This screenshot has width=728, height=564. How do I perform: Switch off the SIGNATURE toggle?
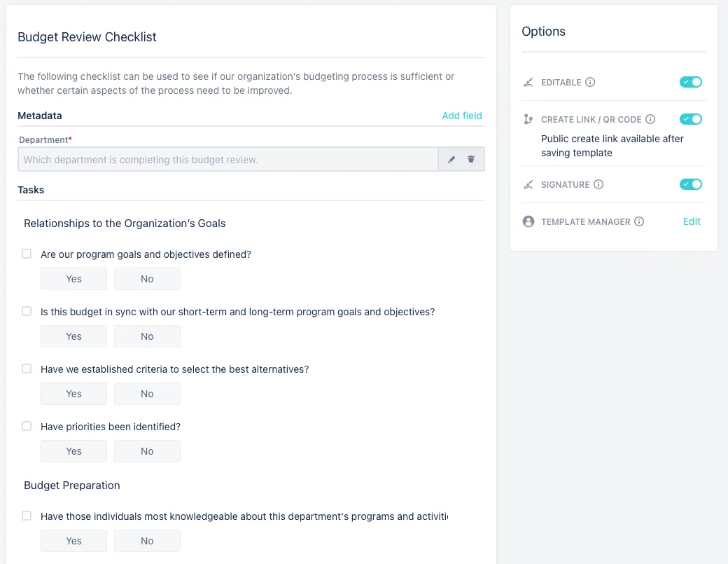click(x=690, y=184)
